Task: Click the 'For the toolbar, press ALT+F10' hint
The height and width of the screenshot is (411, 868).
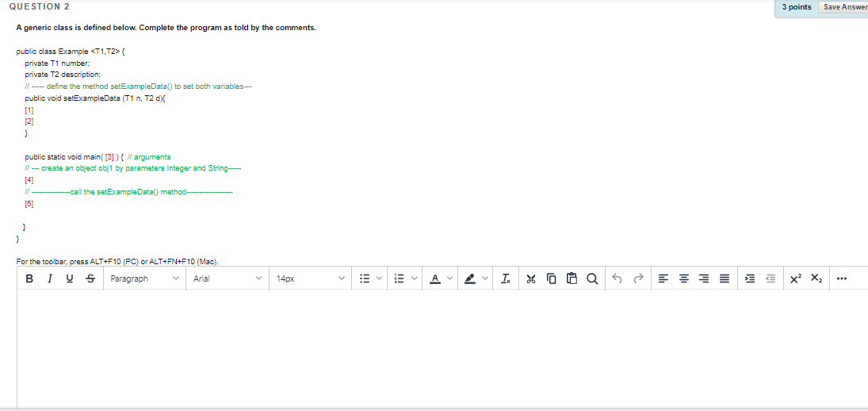Action: pos(117,262)
